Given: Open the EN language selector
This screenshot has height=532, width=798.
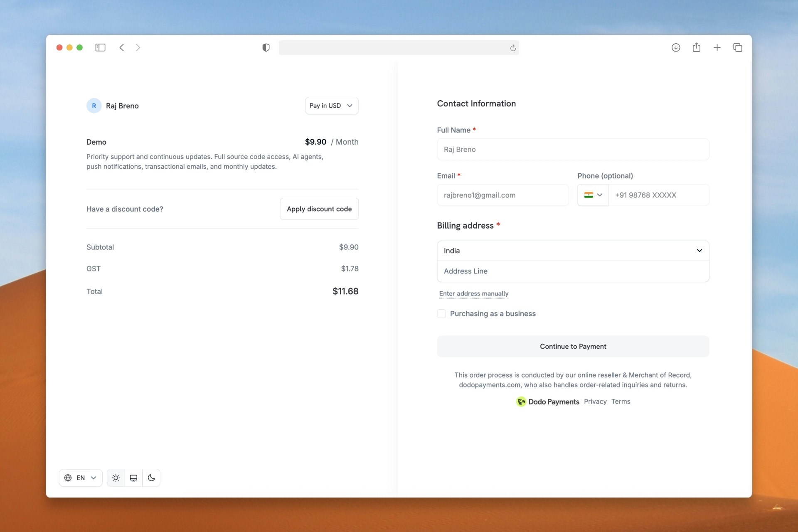Looking at the screenshot, I should pos(81,478).
